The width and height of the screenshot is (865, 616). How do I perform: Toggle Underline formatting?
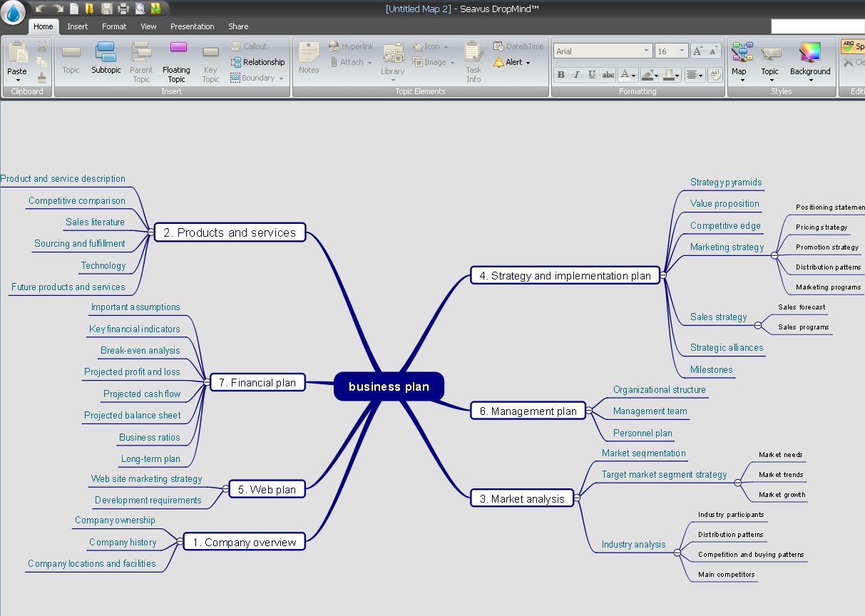[x=592, y=74]
